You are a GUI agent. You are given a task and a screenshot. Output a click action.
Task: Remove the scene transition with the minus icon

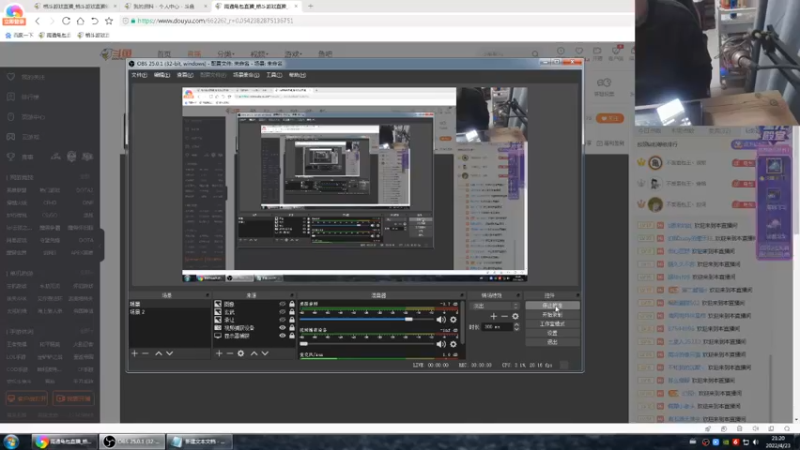point(504,316)
